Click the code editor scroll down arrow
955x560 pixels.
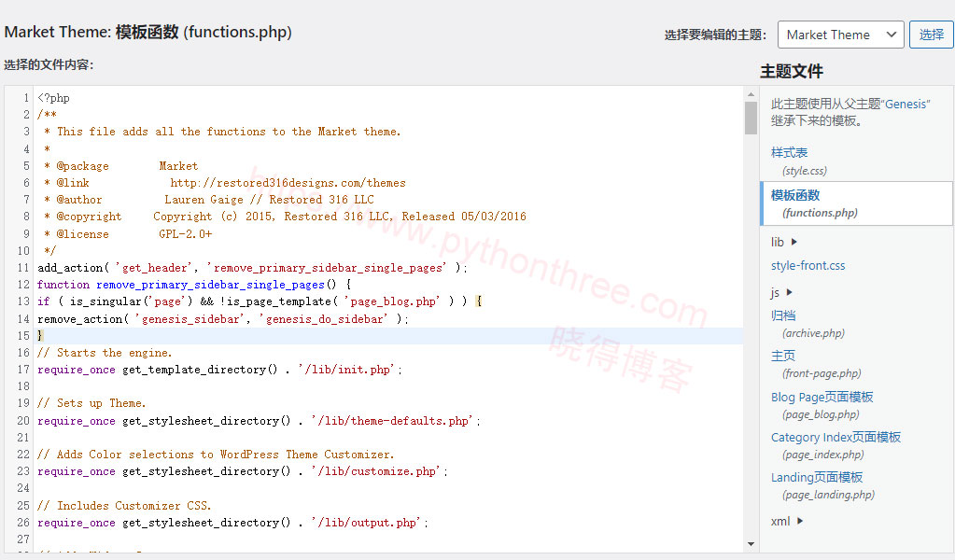(751, 544)
